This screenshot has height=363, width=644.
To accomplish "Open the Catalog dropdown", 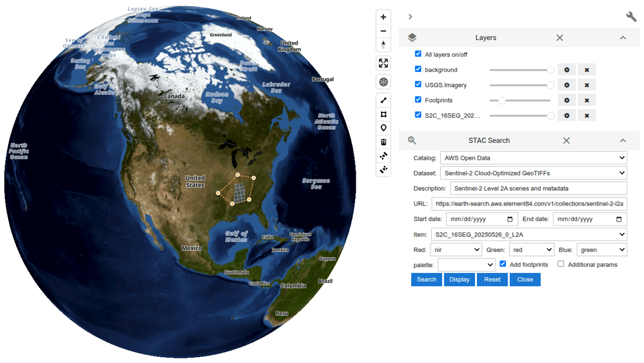I will pyautogui.click(x=533, y=158).
